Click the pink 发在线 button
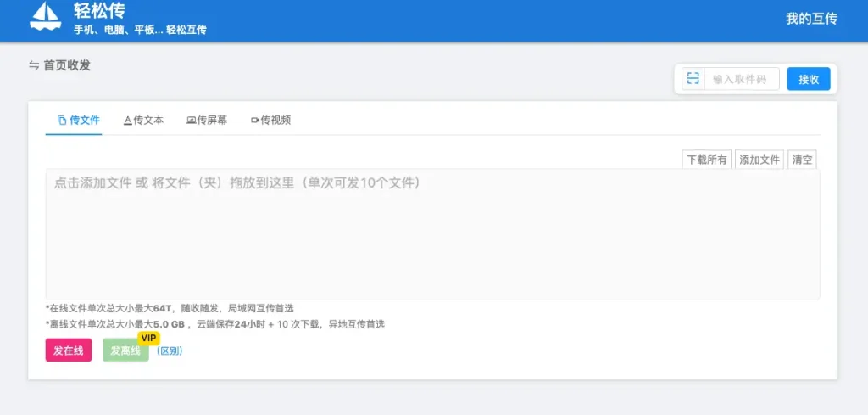 coord(69,351)
